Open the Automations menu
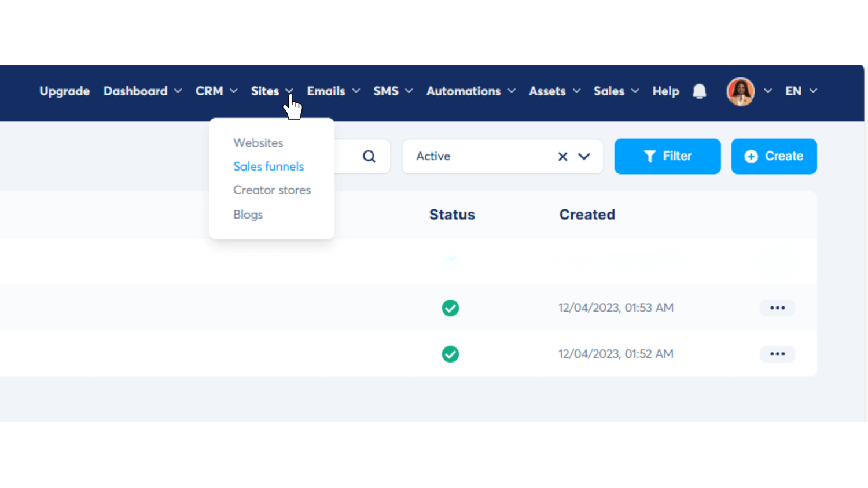868x488 pixels. point(470,91)
